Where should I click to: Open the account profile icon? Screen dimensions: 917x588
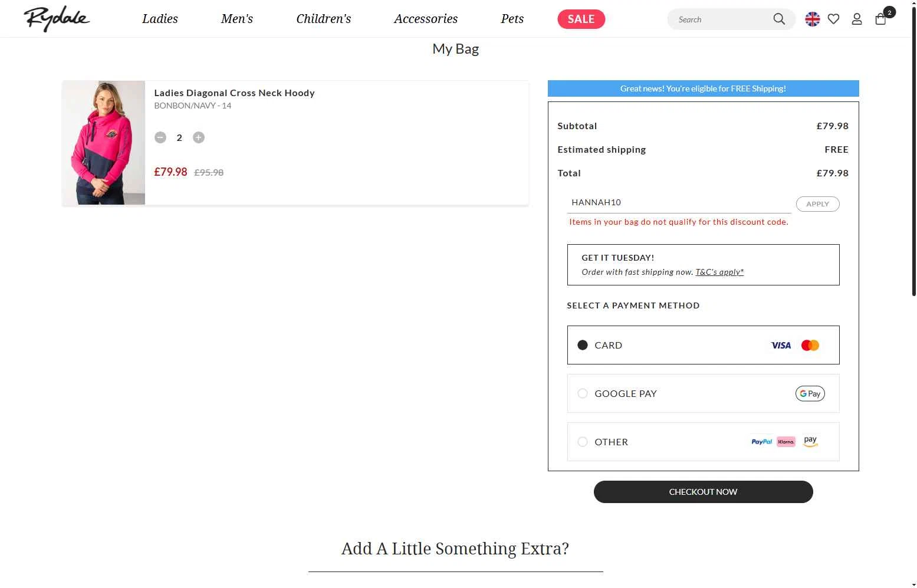857,19
